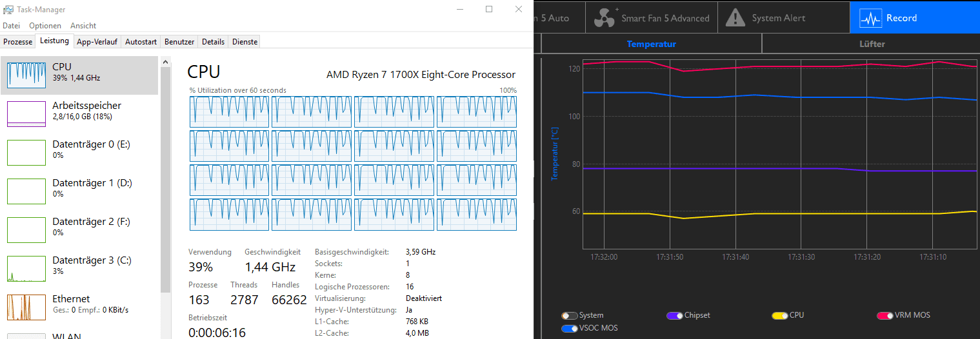Image resolution: width=980 pixels, height=339 pixels.
Task: Select Datenträger 1 (D:) in the sidebar
Action: pos(79,191)
